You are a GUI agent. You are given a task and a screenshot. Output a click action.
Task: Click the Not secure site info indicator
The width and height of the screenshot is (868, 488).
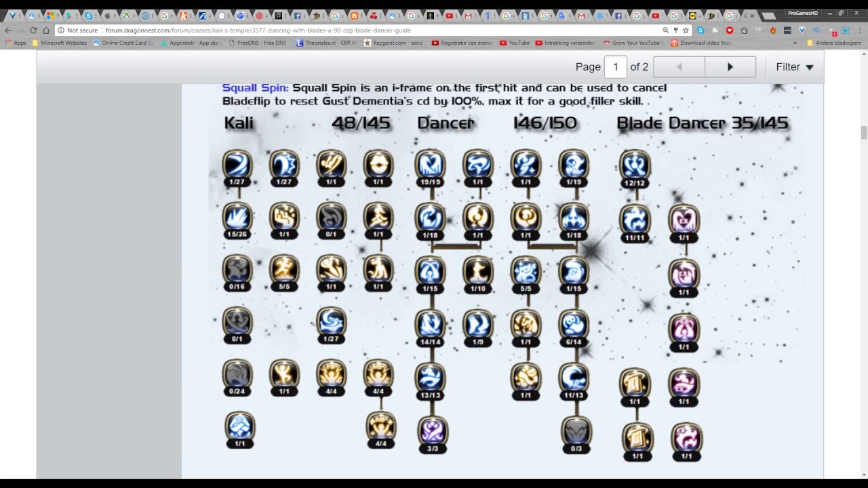pos(77,30)
